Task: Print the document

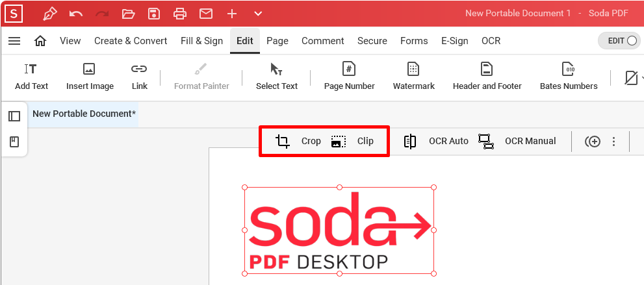Action: [180, 14]
